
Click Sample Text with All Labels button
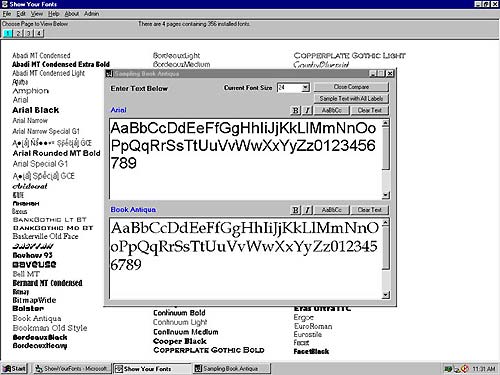pyautogui.click(x=351, y=99)
